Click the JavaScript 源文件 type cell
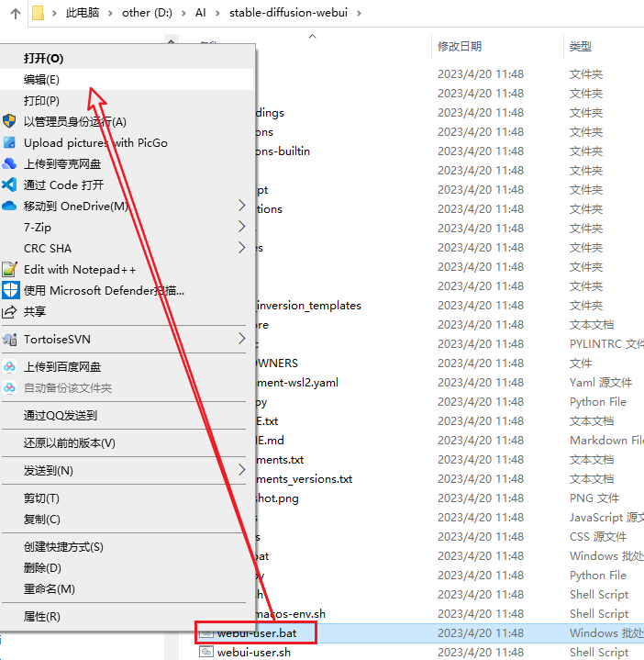 click(x=606, y=518)
